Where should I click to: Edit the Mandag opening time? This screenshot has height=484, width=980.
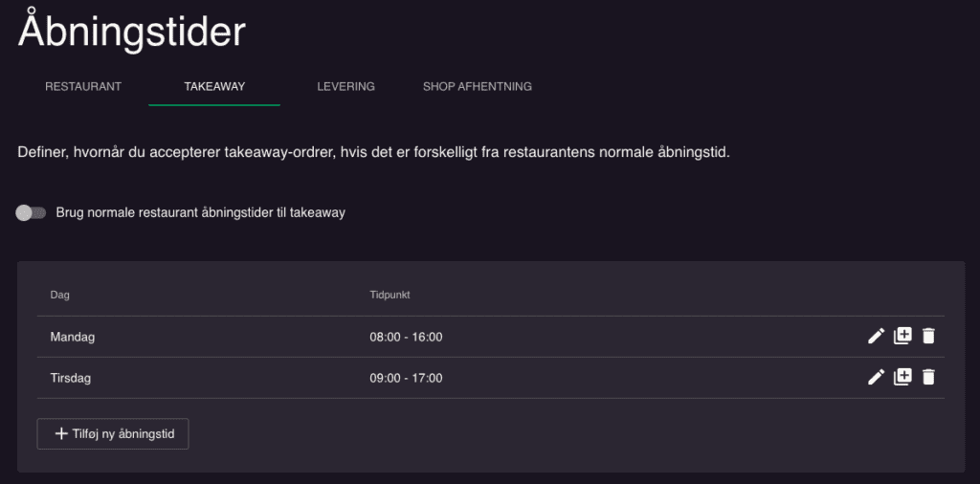click(x=877, y=337)
